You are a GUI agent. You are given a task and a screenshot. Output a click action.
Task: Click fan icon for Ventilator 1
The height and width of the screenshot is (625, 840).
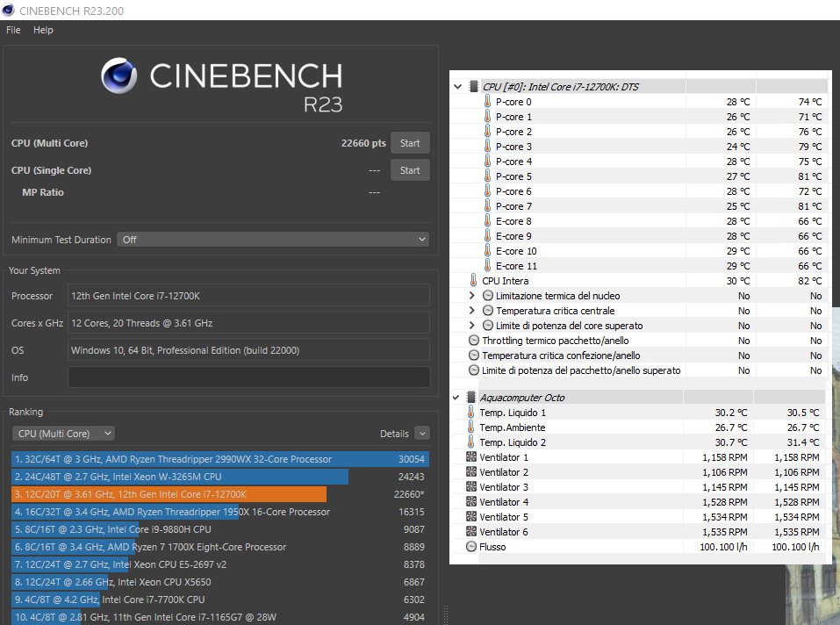click(x=470, y=456)
